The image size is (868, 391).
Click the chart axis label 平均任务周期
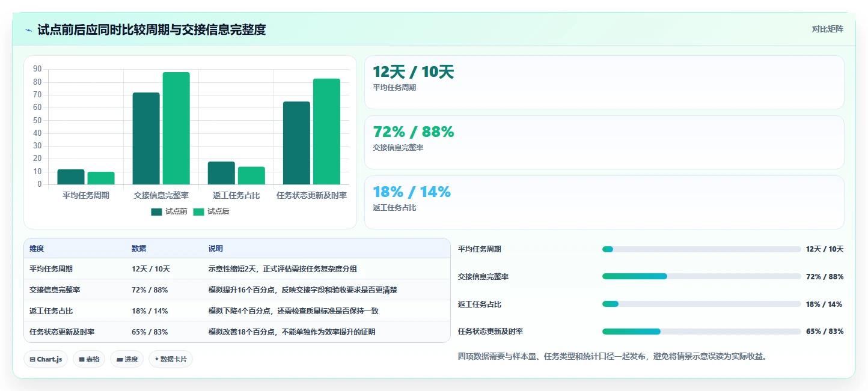pyautogui.click(x=86, y=195)
